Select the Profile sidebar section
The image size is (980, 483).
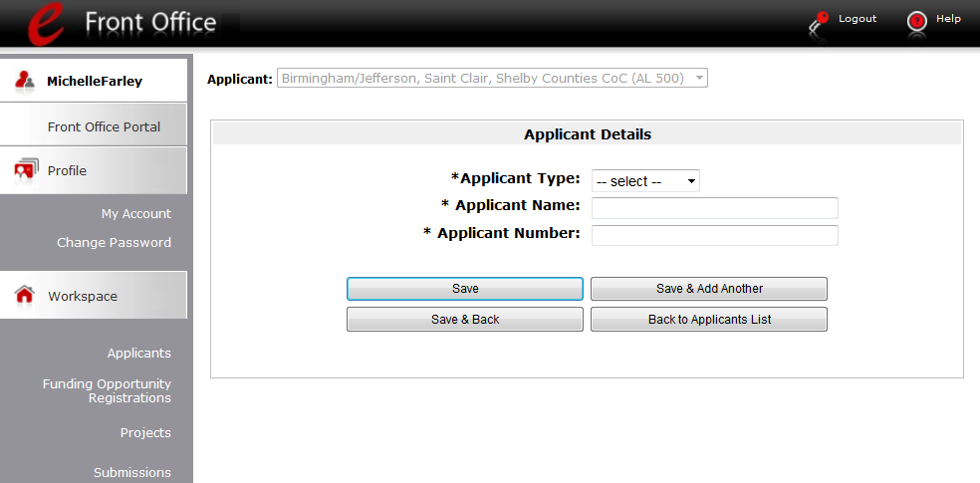pos(94,170)
